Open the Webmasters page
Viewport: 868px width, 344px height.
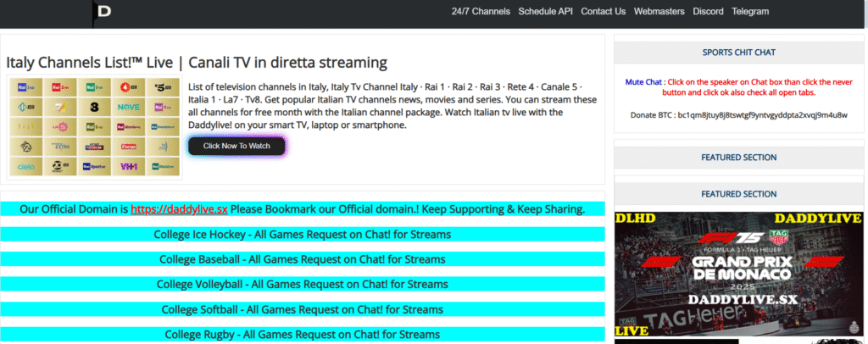coord(659,11)
